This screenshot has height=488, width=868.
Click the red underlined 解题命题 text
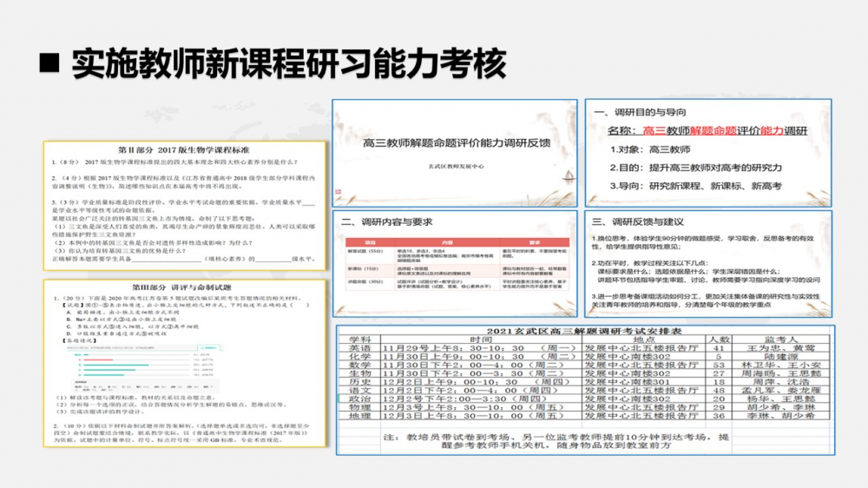713,132
